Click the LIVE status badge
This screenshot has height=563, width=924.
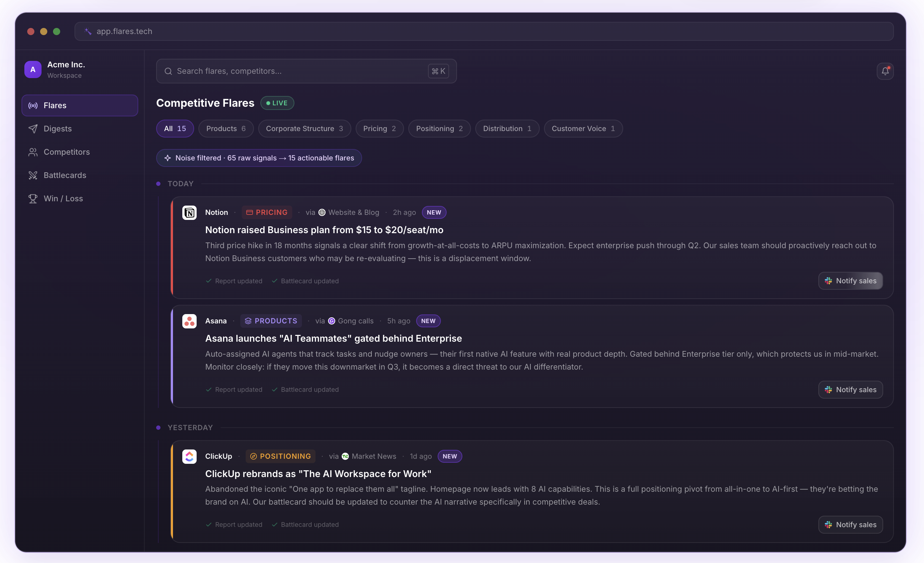(277, 103)
